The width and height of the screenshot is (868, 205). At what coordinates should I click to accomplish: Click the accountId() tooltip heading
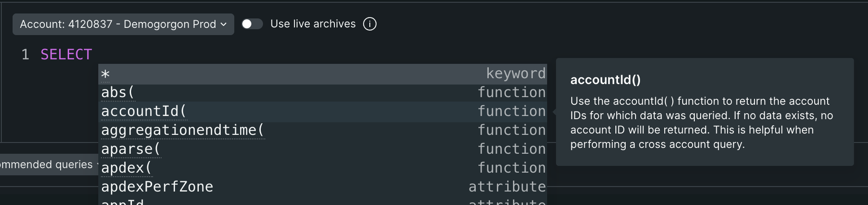tap(605, 80)
